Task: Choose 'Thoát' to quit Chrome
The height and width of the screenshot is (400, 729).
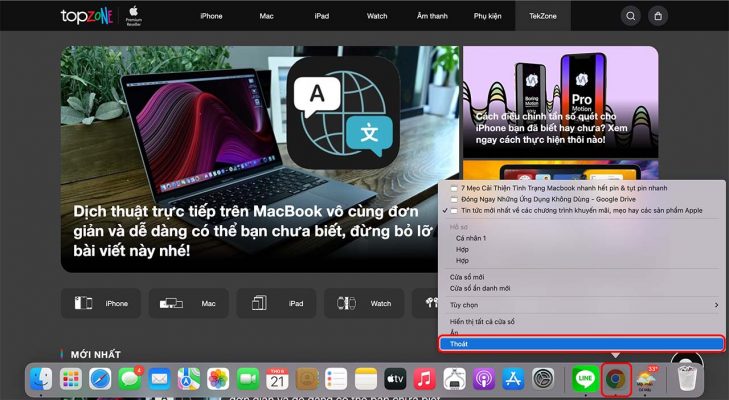Action: (x=581, y=344)
